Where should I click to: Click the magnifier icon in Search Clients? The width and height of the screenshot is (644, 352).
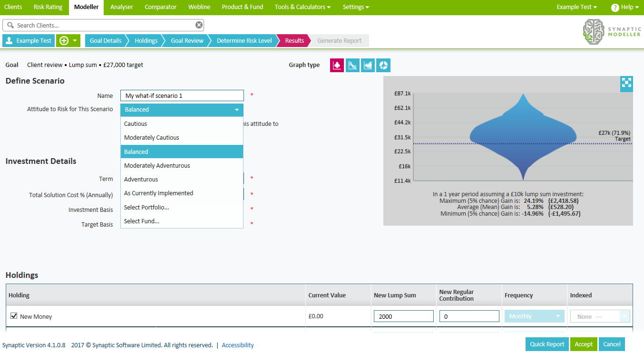click(x=10, y=25)
